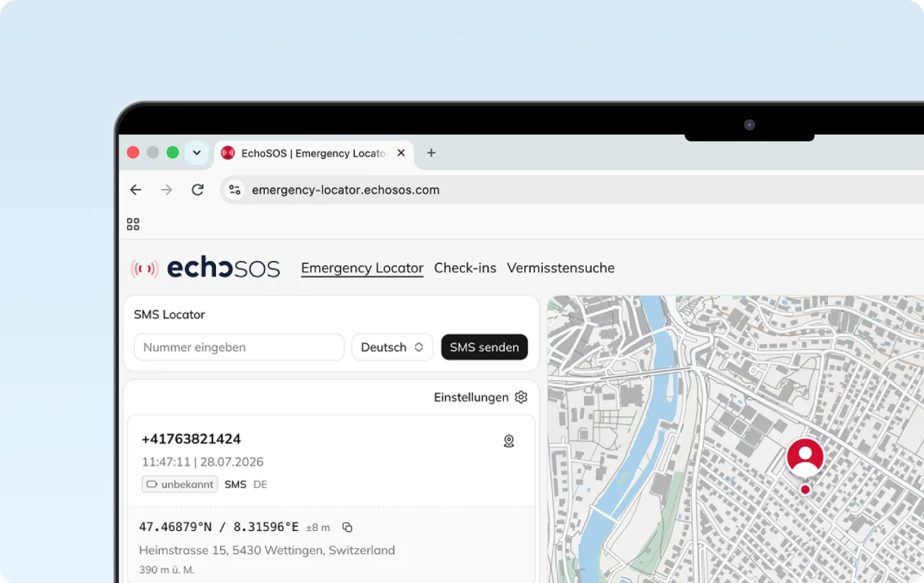Expand the tab search dropdown arrow
Viewport: 924px width, 583px height.
pos(196,153)
